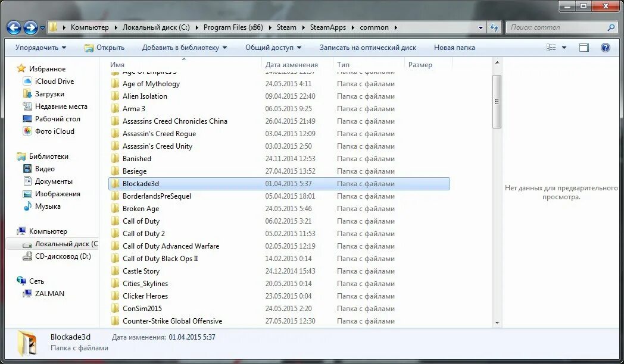Click the search magnifier icon
The height and width of the screenshot is (364, 624).
pyautogui.click(x=611, y=27)
